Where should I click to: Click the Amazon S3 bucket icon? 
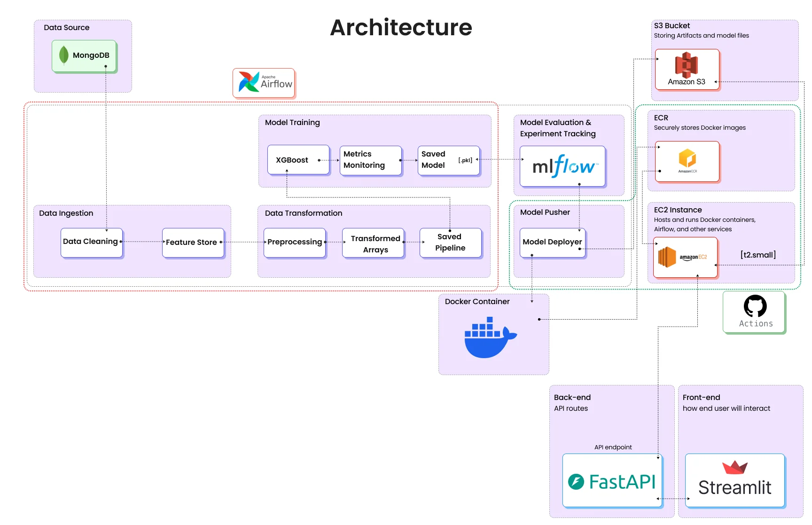(x=687, y=65)
